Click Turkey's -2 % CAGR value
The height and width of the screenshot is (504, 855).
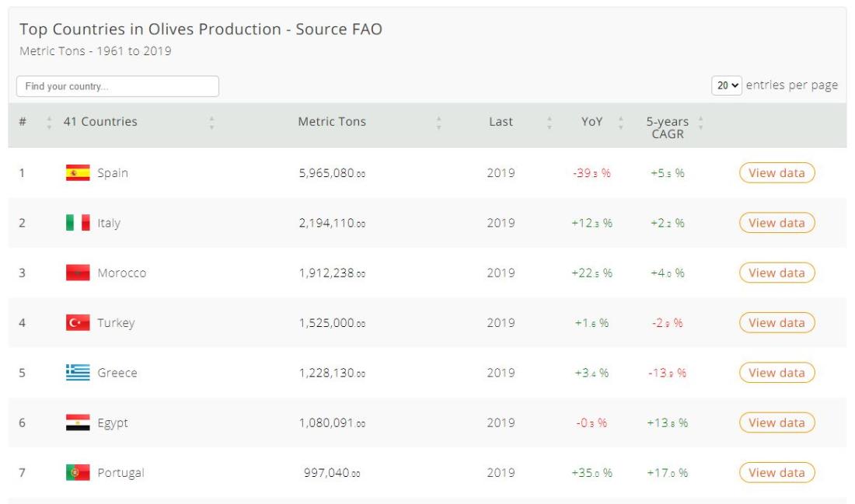point(668,323)
